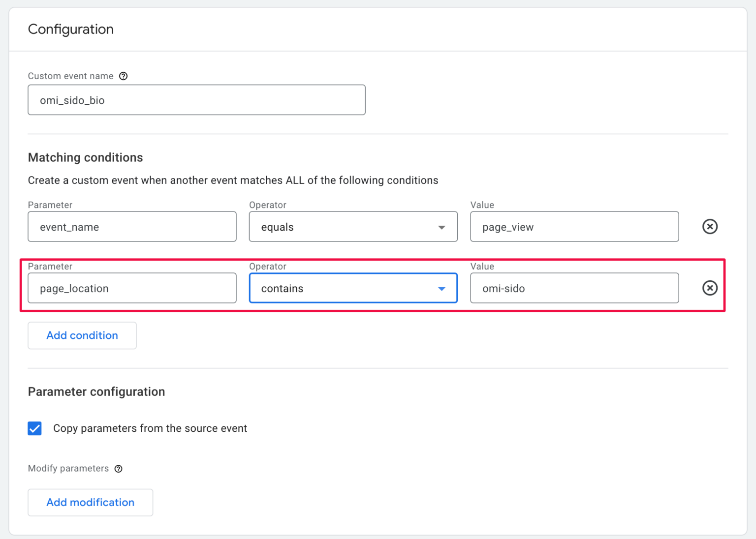
Task: Toggle the checkbox by clicking its label text
Action: tap(150, 428)
